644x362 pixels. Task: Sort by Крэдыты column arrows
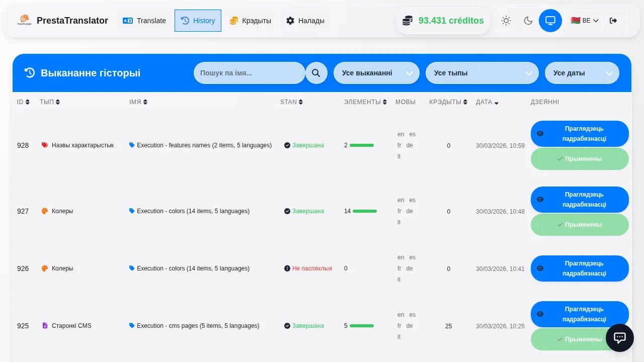click(x=465, y=102)
